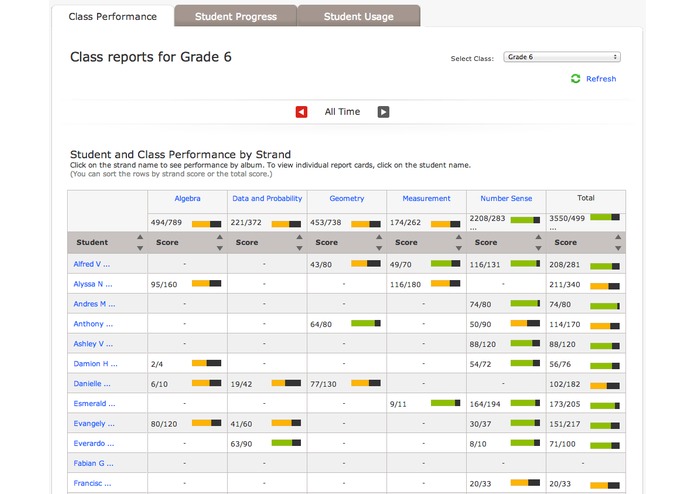
Task: Open Alfred V report card
Action: point(92,264)
